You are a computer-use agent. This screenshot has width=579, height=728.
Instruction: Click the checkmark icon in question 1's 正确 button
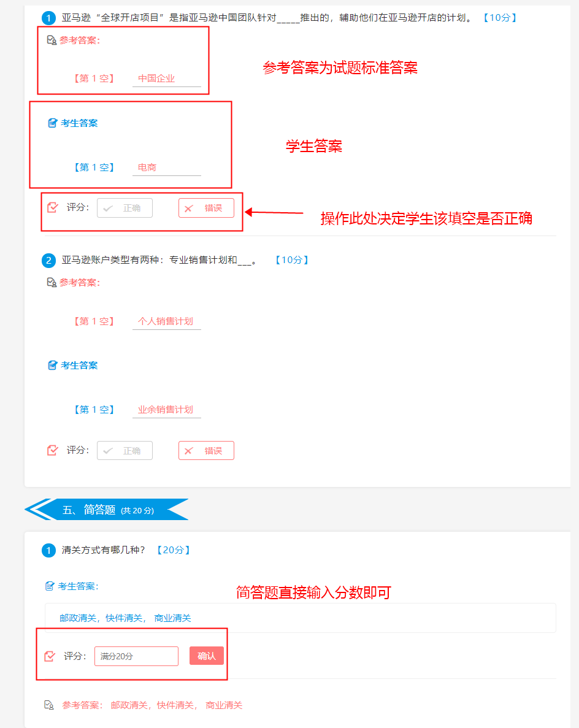[x=108, y=209]
